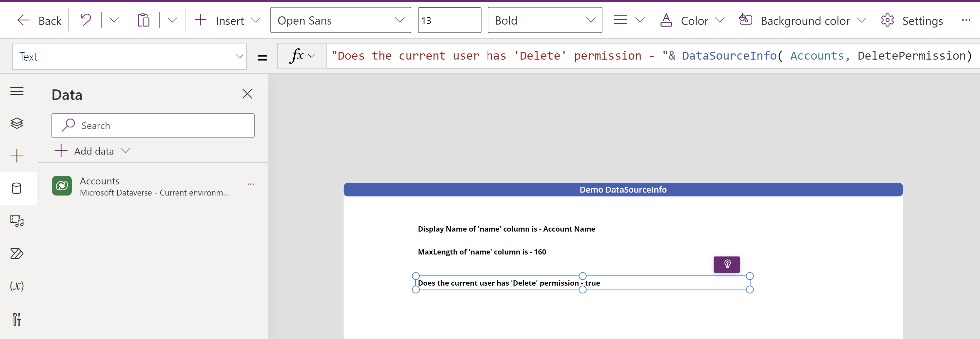Click the Paste clipboard icon
Image resolution: width=980 pixels, height=339 pixels.
143,20
